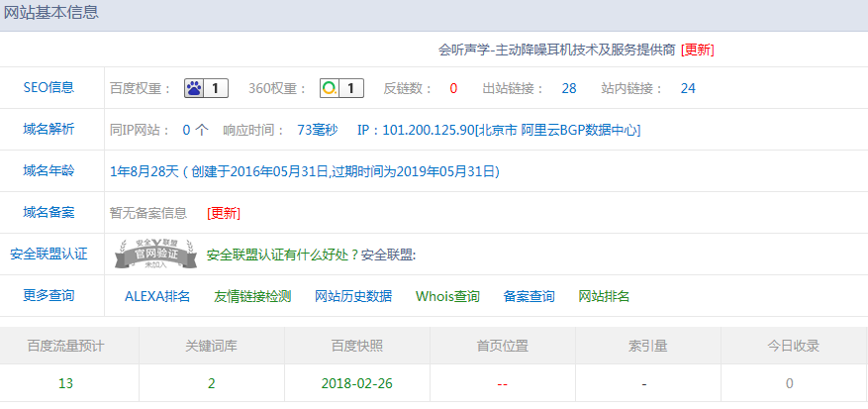Open ALEXA排名 query link
868x409 pixels.
point(157,296)
